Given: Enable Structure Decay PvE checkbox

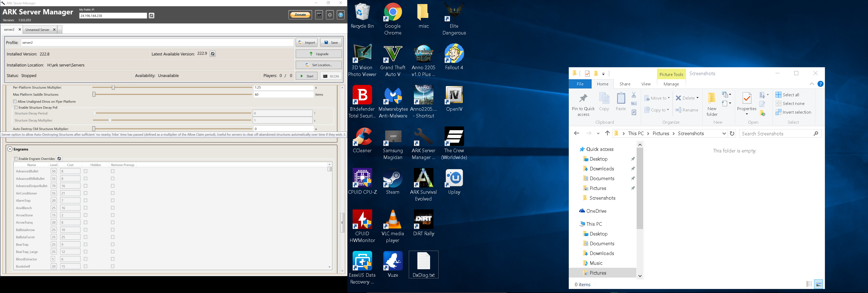Looking at the screenshot, I should [x=16, y=107].
